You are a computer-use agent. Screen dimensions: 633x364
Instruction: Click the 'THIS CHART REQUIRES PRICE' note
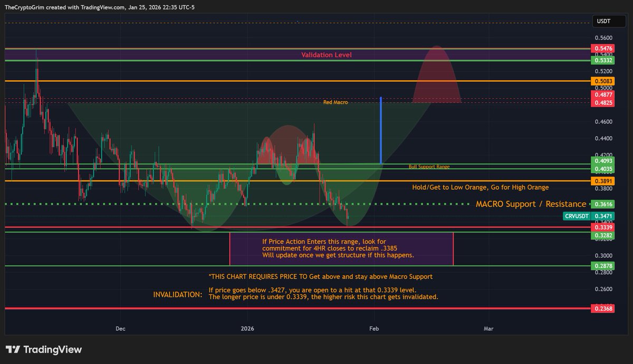click(320, 276)
